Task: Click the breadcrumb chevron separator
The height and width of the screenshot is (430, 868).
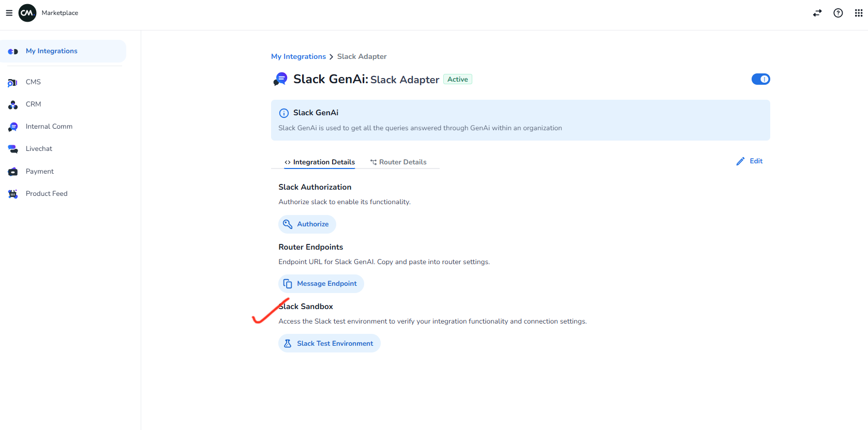Action: point(332,57)
